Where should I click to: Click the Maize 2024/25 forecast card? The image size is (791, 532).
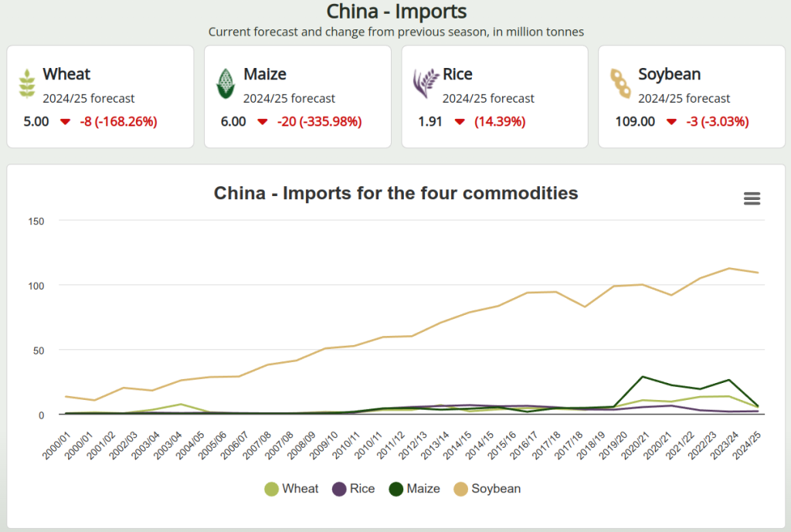click(x=297, y=97)
